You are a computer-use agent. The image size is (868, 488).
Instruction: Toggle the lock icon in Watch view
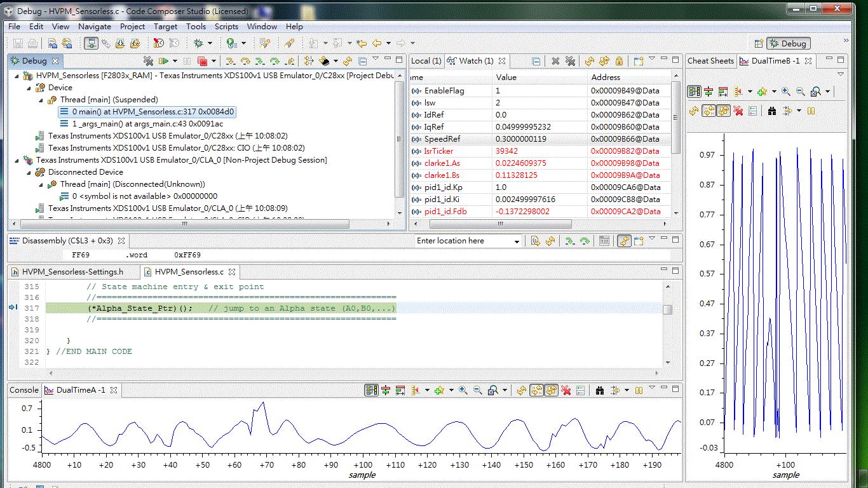point(619,61)
